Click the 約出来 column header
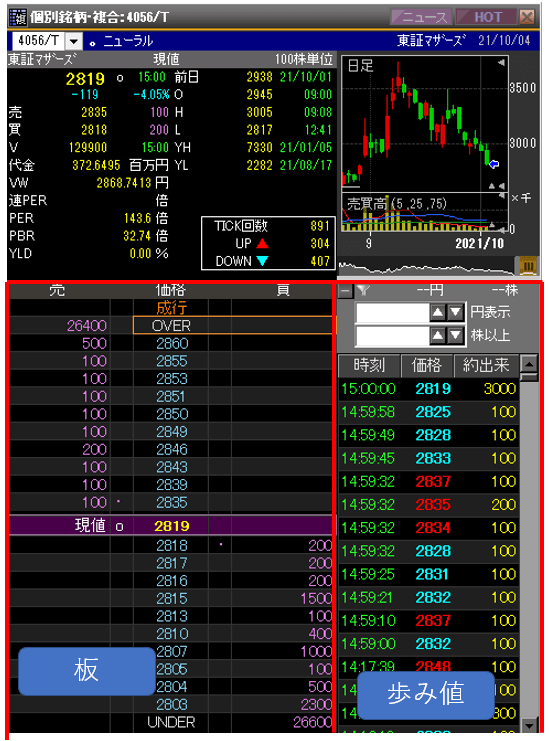The height and width of the screenshot is (741, 549). click(486, 365)
